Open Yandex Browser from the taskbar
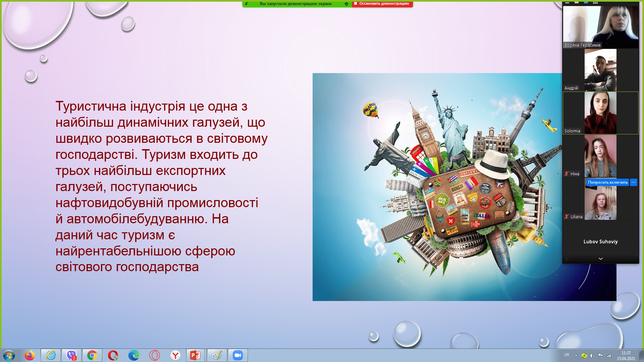 (x=175, y=355)
